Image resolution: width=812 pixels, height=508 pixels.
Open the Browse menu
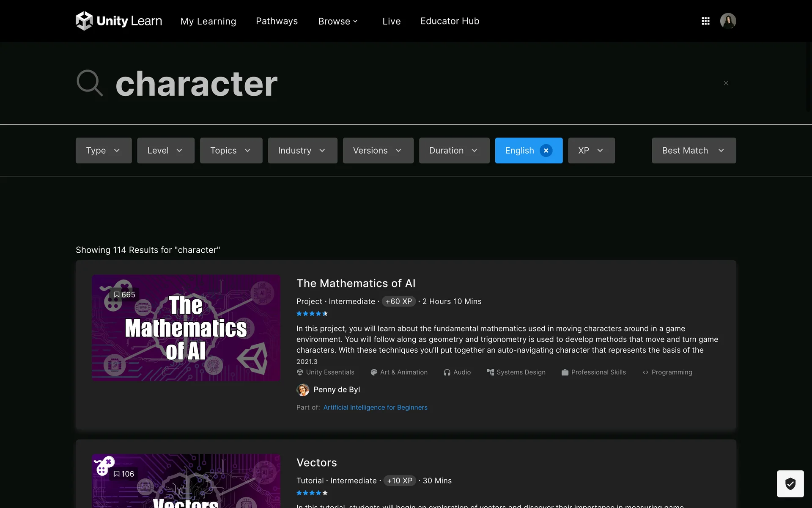coord(338,21)
